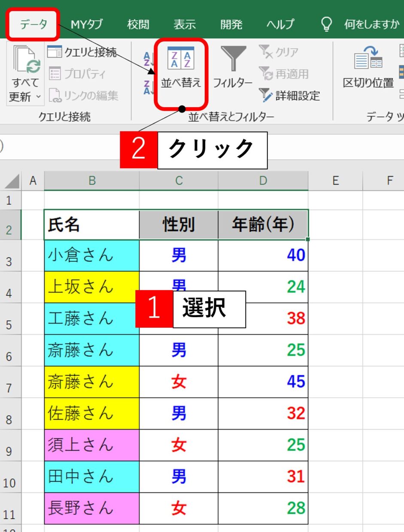Select column B header
The image size is (404, 532).
point(91,181)
